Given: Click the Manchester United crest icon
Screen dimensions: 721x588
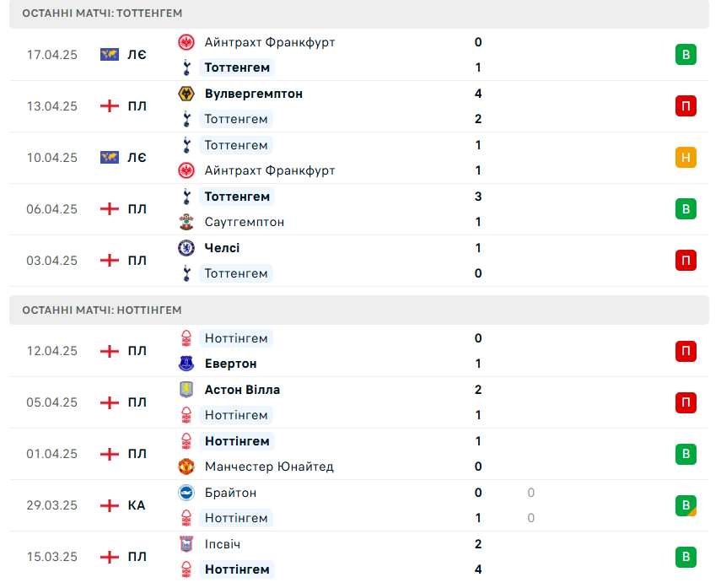Looking at the screenshot, I should pyautogui.click(x=186, y=467).
